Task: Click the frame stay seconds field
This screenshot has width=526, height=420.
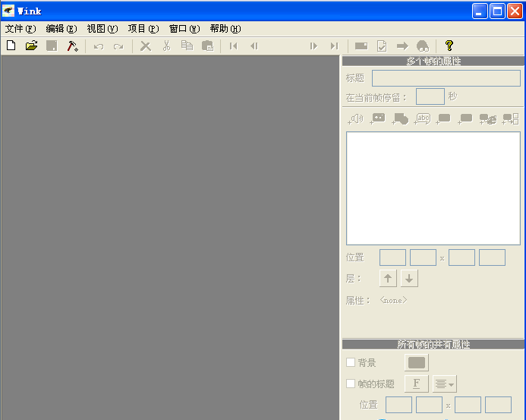Action: coord(430,96)
